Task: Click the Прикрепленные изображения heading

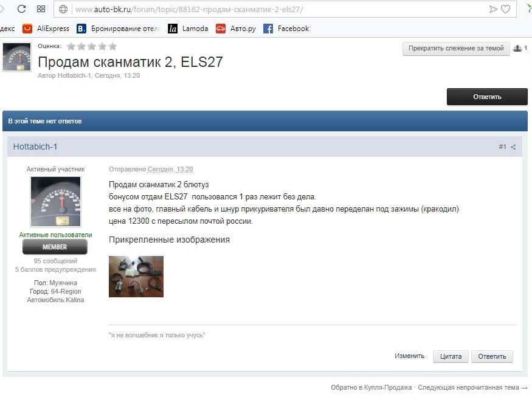Action: [x=169, y=240]
